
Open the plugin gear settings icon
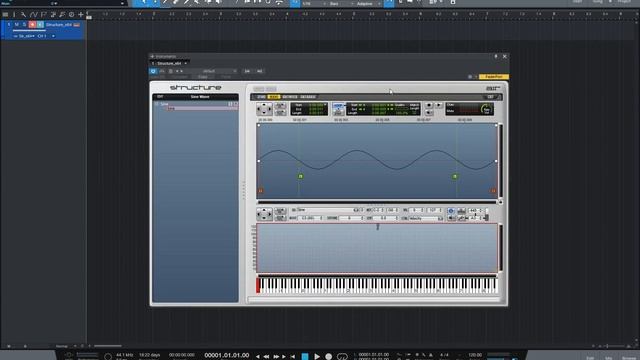470,77
